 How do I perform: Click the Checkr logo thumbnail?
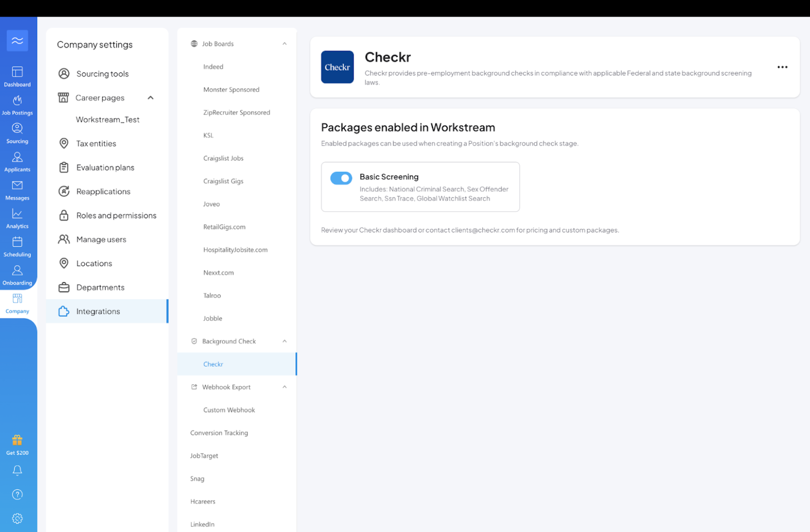point(337,67)
